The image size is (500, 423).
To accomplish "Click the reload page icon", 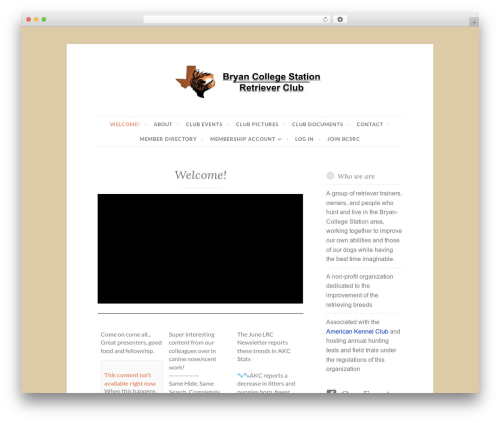I will coord(325,20).
